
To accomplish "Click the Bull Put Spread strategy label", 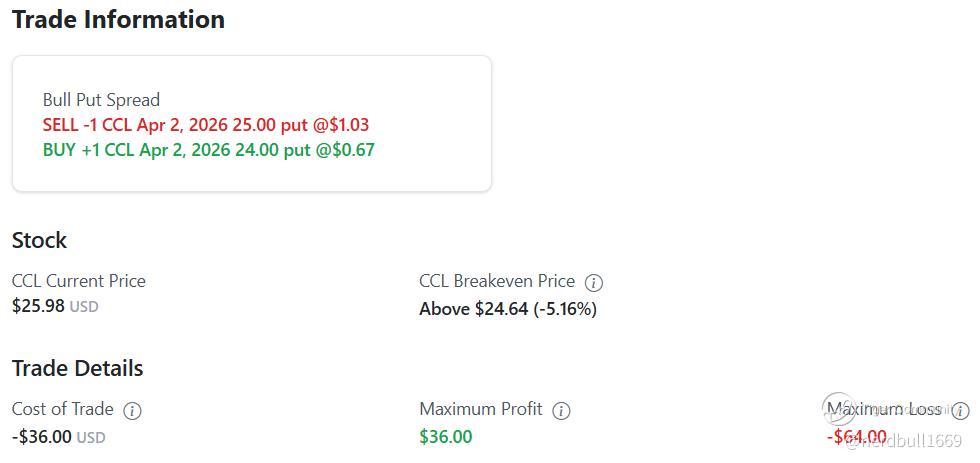I will pos(101,100).
